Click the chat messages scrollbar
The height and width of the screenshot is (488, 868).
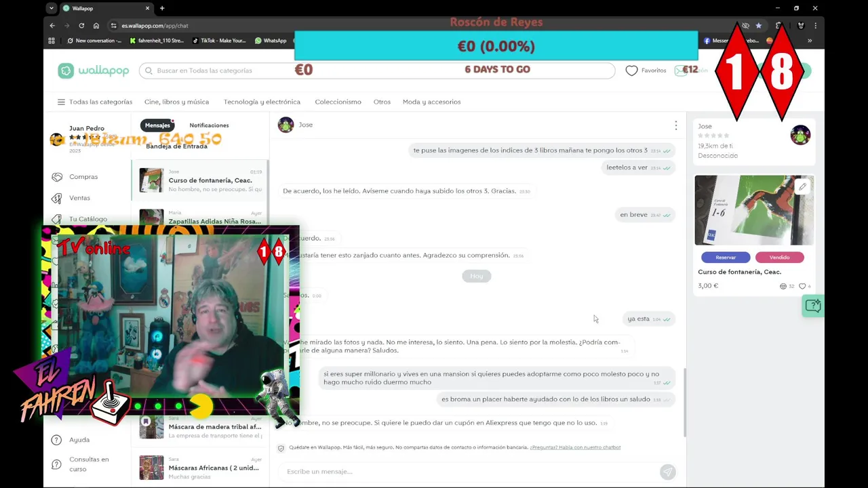click(x=684, y=402)
